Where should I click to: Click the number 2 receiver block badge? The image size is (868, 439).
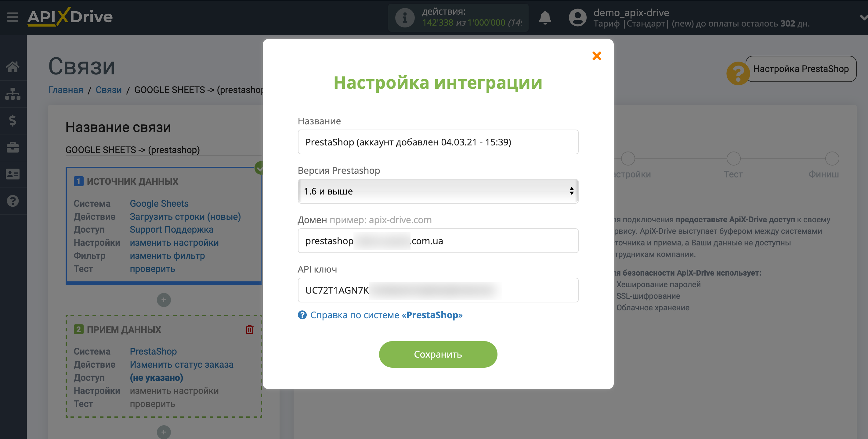[78, 329]
